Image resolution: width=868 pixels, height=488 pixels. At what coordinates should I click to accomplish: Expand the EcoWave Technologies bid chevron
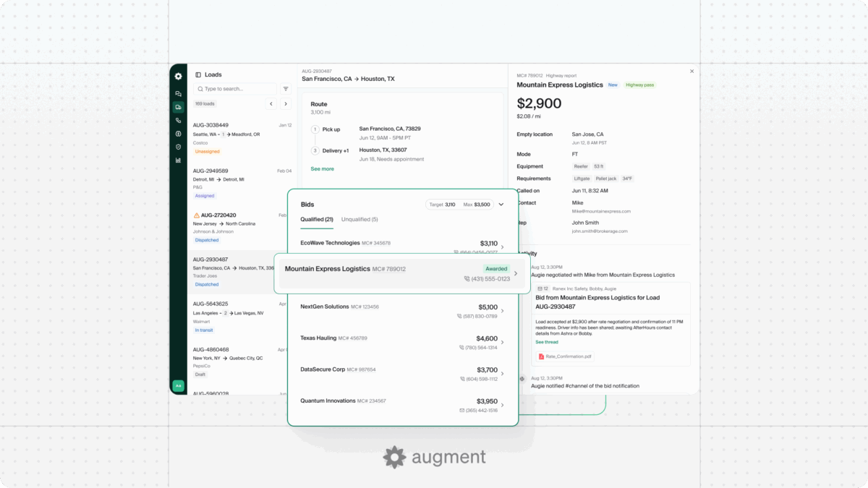point(503,247)
